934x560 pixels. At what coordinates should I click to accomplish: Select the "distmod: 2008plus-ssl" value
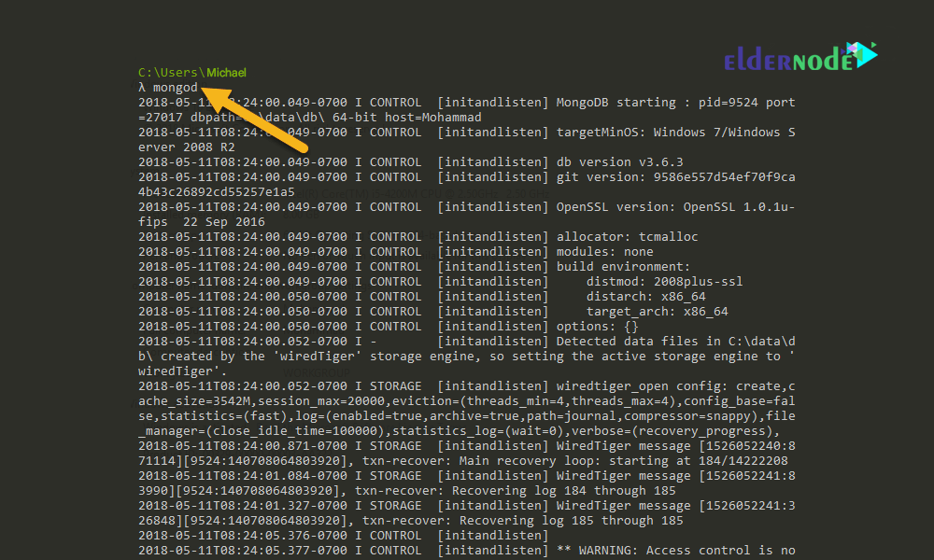coord(664,282)
